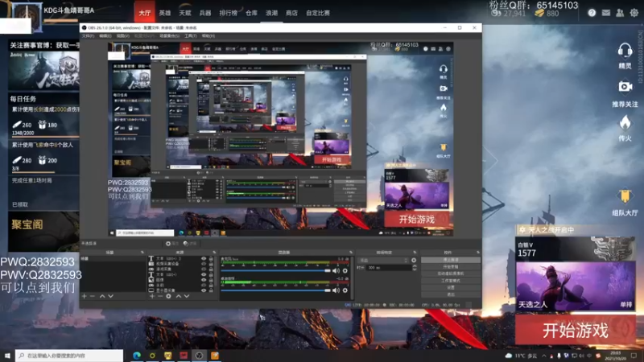Open source properties gear in Sources toolbar
This screenshot has height=362, width=644.
pos(169,296)
